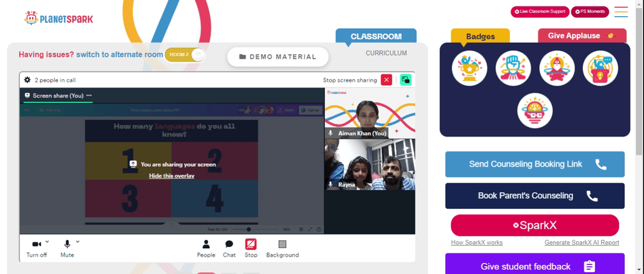Viewport: 644px width, 274px height.
Task: Click red stop screen sharing X
Action: (386, 80)
